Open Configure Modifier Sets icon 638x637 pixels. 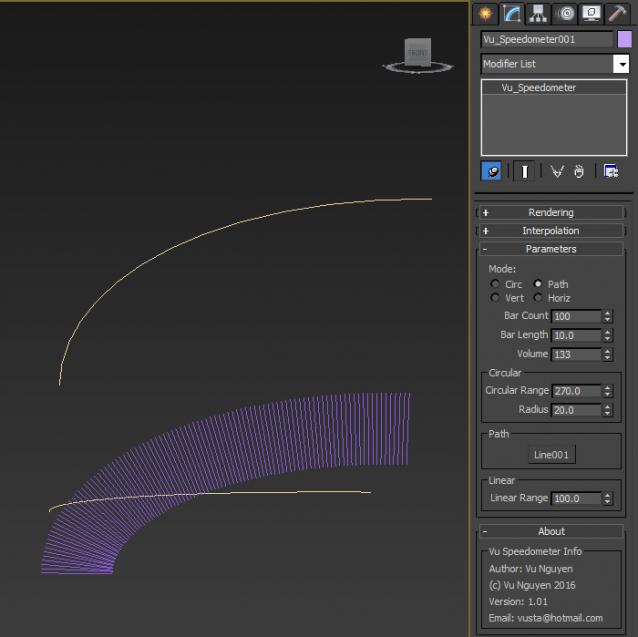(x=610, y=171)
